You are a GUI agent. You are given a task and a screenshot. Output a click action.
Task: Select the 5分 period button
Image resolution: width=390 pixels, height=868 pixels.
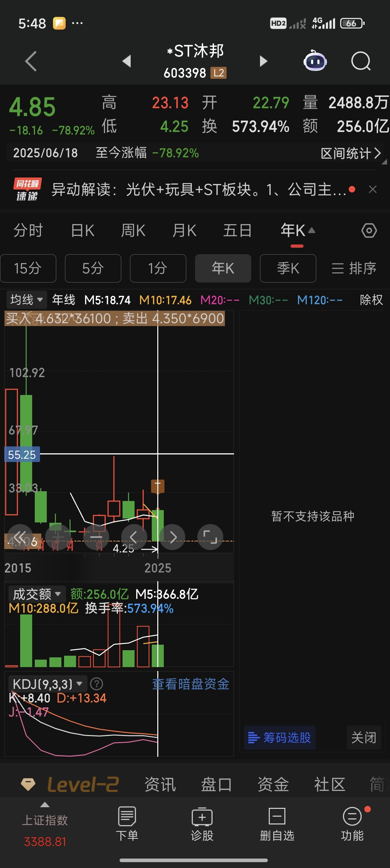pos(93,268)
